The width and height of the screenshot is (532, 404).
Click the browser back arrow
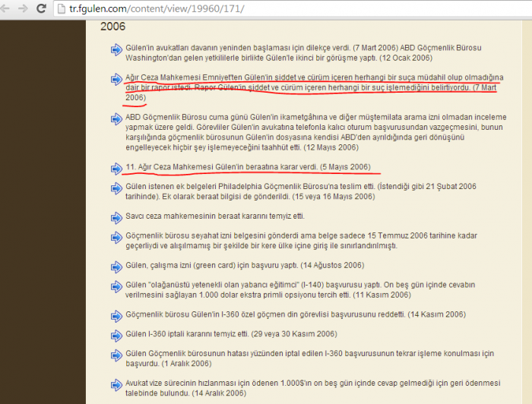(x=7, y=9)
